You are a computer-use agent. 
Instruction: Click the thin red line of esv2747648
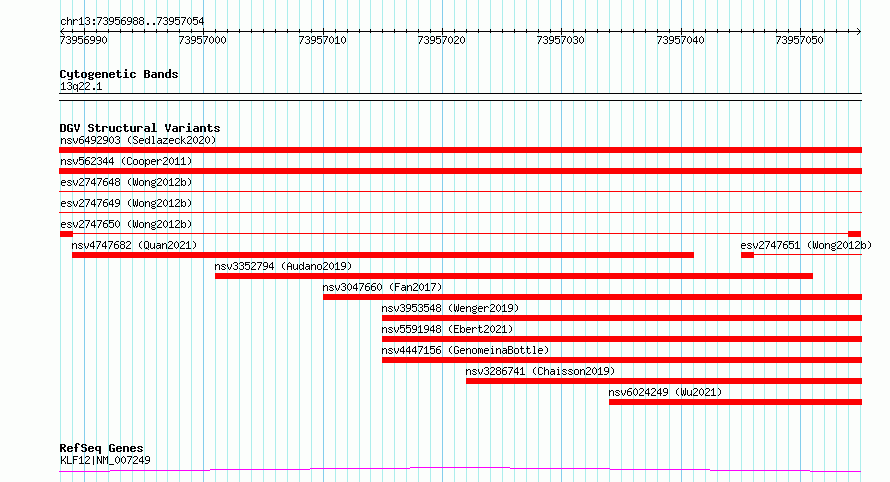(x=460, y=192)
